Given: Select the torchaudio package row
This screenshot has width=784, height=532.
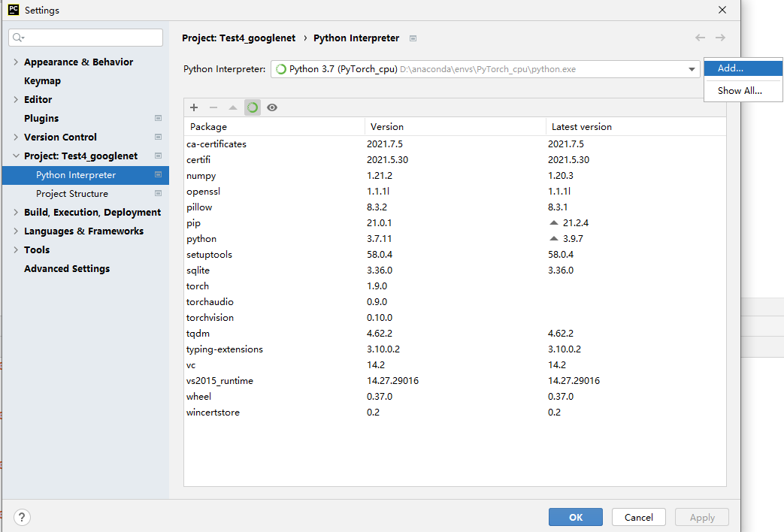Looking at the screenshot, I should pyautogui.click(x=455, y=301).
